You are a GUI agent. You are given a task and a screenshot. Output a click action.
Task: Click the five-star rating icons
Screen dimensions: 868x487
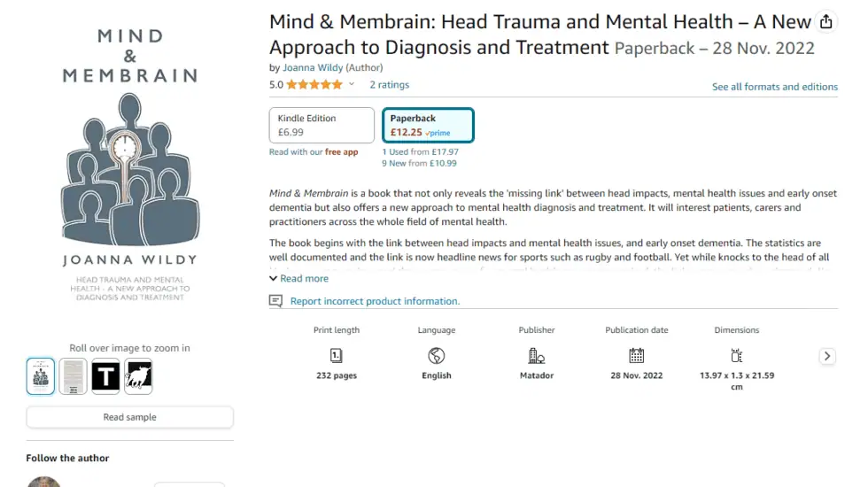pos(314,85)
